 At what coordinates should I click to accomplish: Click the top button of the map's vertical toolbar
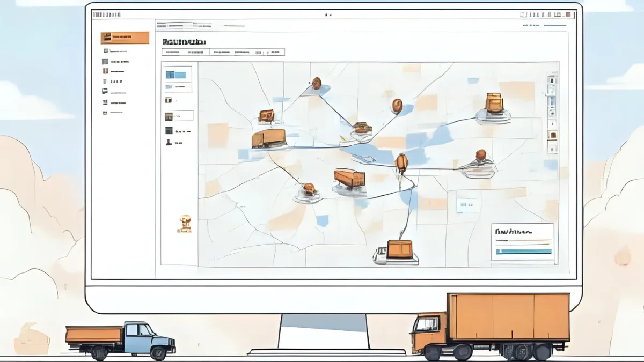click(x=552, y=80)
